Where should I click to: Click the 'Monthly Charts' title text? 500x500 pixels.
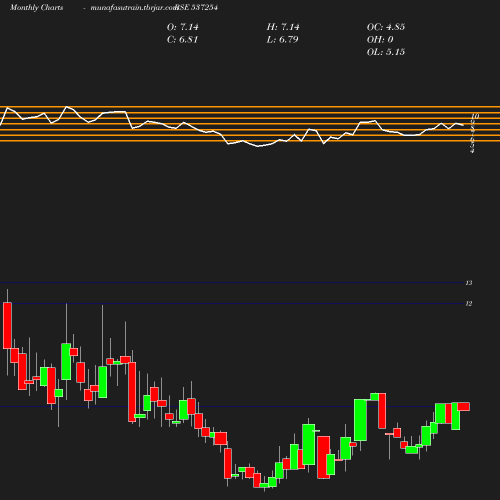pyautogui.click(x=36, y=7)
